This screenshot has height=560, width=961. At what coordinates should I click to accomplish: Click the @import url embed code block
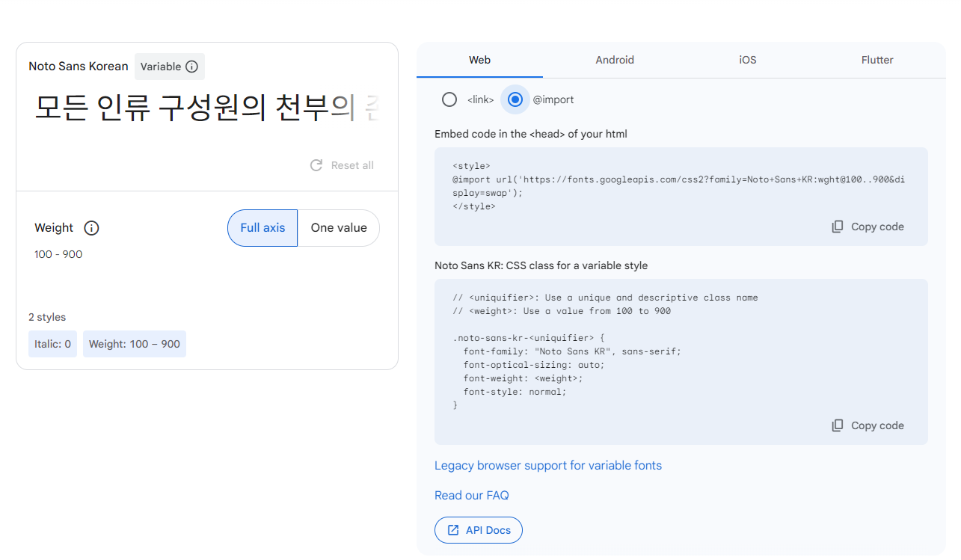681,197
